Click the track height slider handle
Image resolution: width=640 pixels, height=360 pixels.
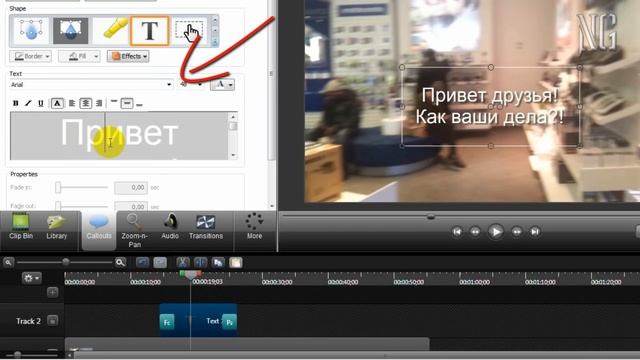click(x=17, y=355)
